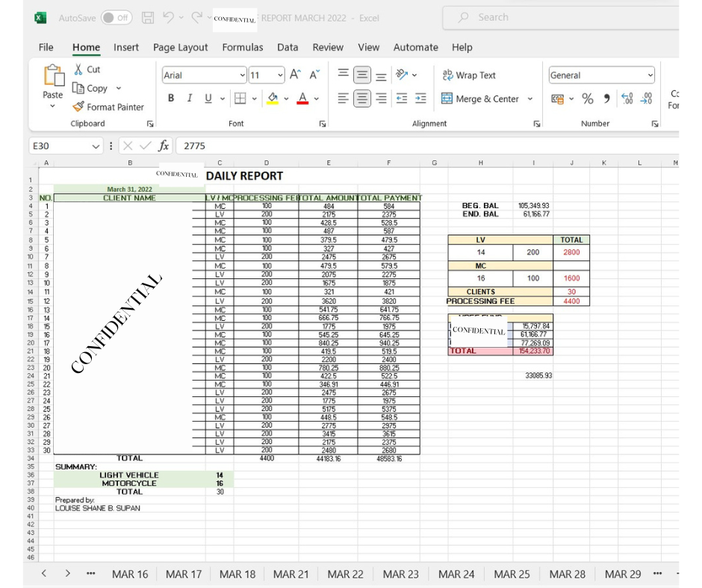702x588 pixels.
Task: Open the File menu
Action: 46,47
